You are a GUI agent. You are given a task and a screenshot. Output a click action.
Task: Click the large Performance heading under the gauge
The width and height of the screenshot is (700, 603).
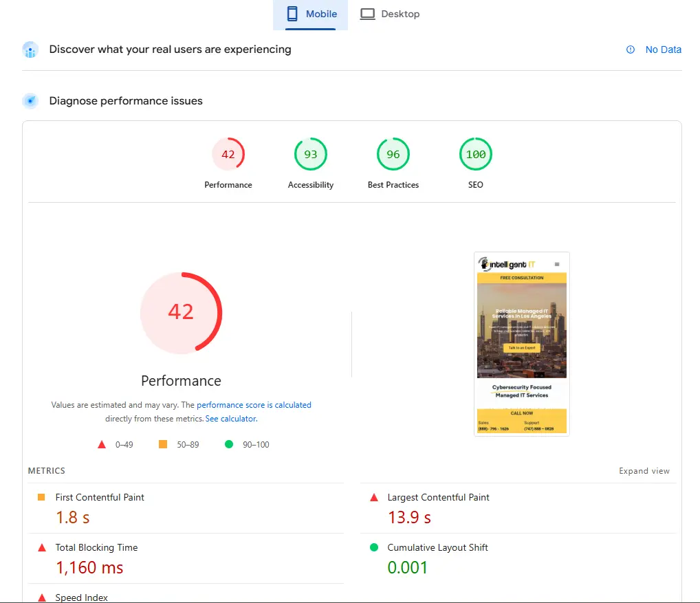pyautogui.click(x=182, y=381)
